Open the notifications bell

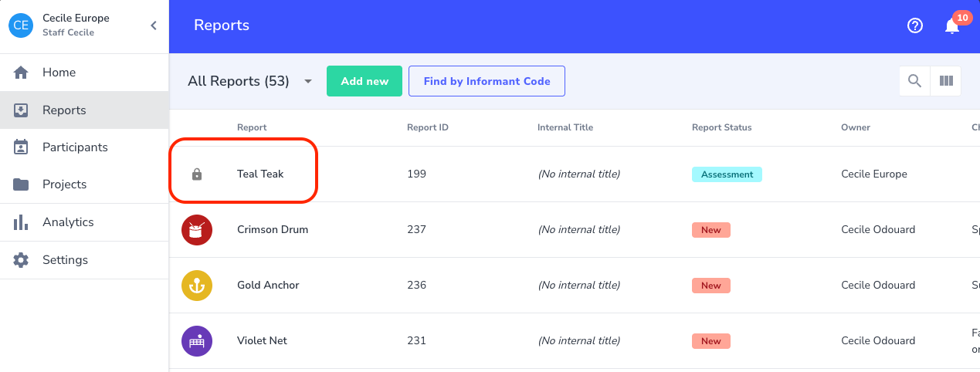pos(952,26)
